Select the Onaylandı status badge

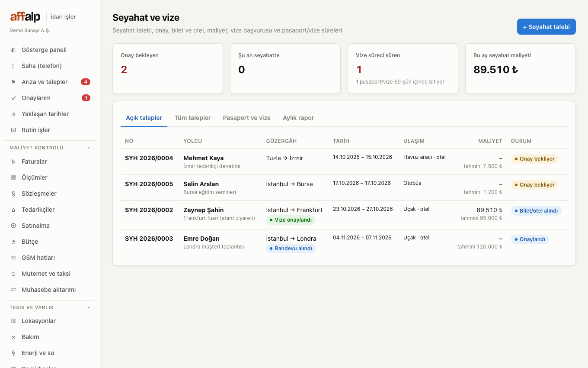tap(530, 239)
